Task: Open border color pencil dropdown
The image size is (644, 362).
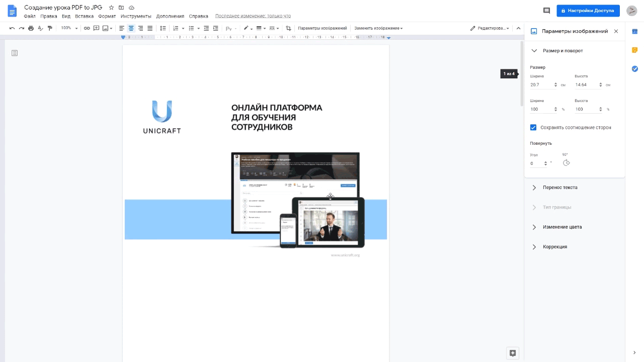Action: pos(248,28)
